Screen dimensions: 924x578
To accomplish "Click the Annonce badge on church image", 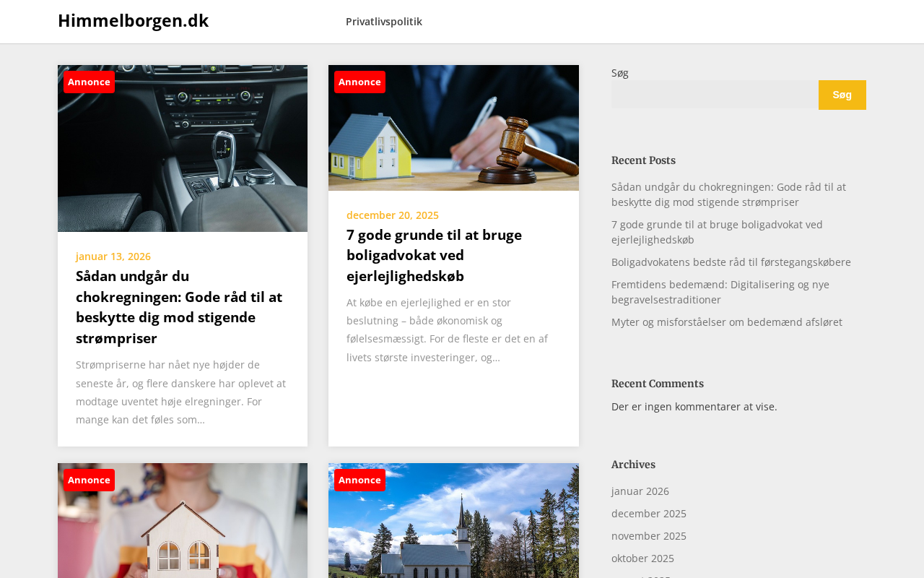I will [359, 480].
